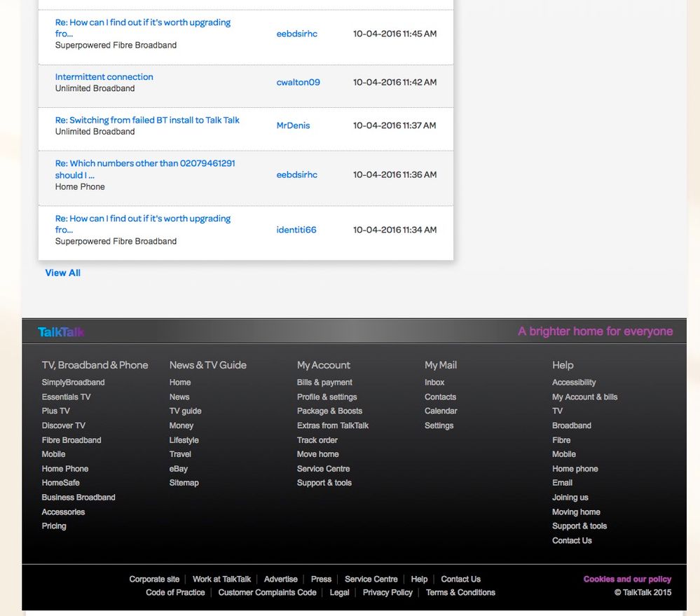Screen dimensions: 700x616
Task: Open TV guide under News & TV Guide
Action: pos(185,411)
